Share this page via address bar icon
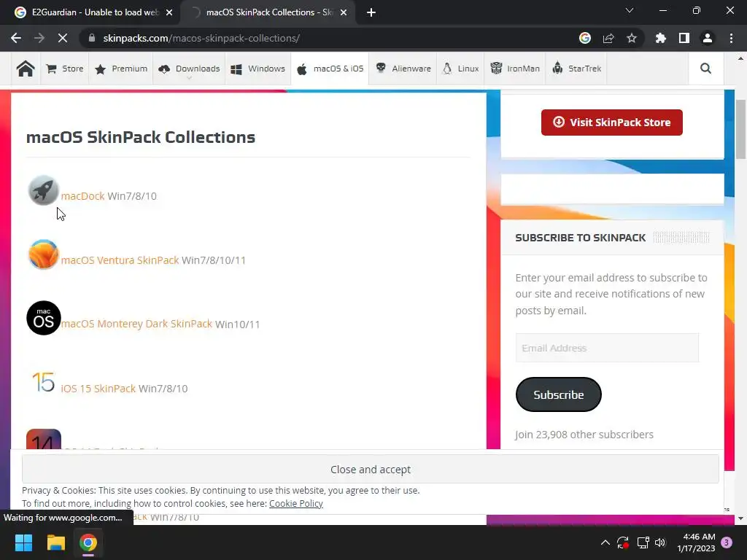This screenshot has height=560, width=747. pyautogui.click(x=608, y=38)
